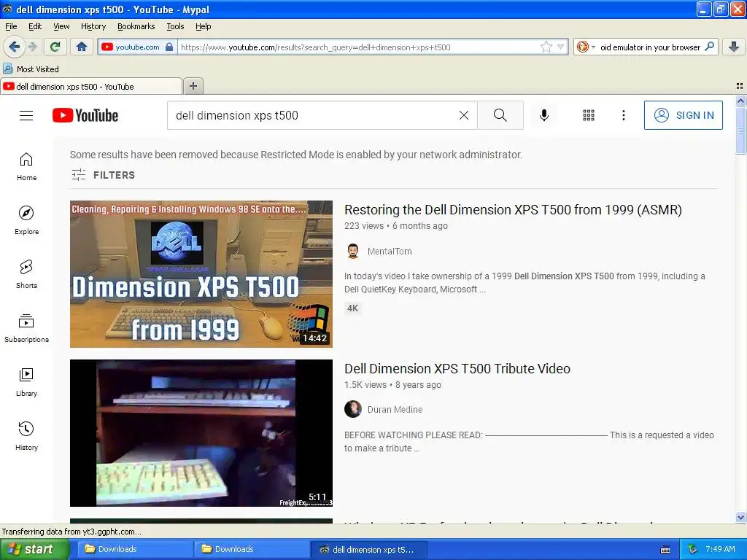The image size is (747, 560).
Task: Select the dell dimension xps t500 tab
Action: (91, 86)
